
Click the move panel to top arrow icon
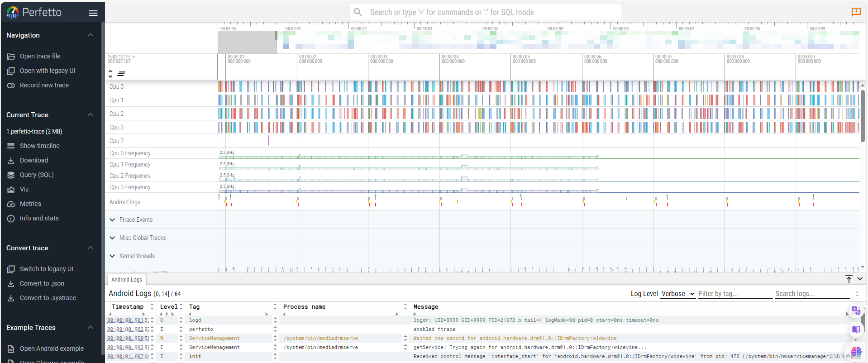tap(849, 279)
